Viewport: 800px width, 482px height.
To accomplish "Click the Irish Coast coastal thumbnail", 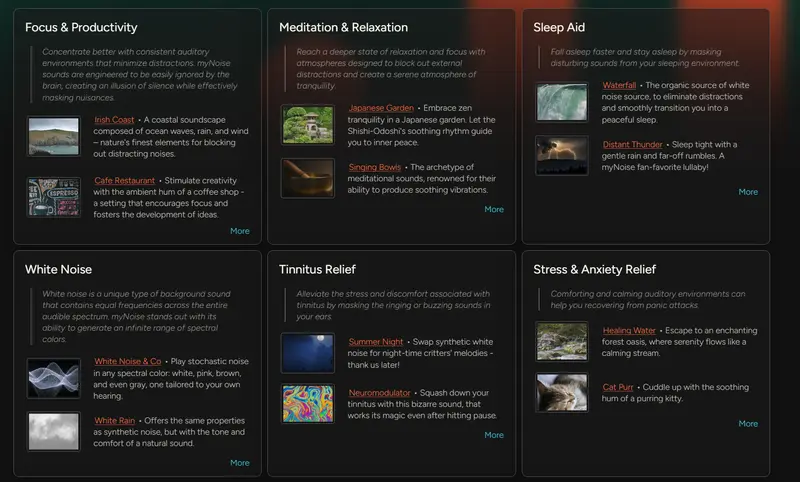I will click(54, 136).
